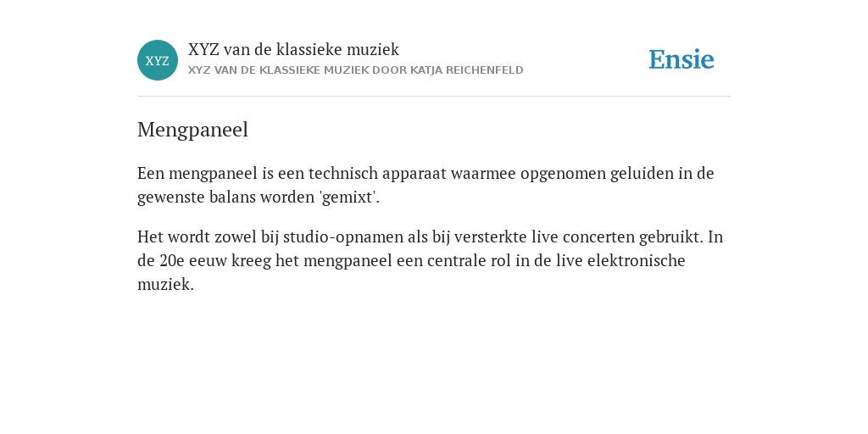Click the teal XYZ circular avatar icon
Image resolution: width=868 pixels, height=434 pixels.
(158, 60)
